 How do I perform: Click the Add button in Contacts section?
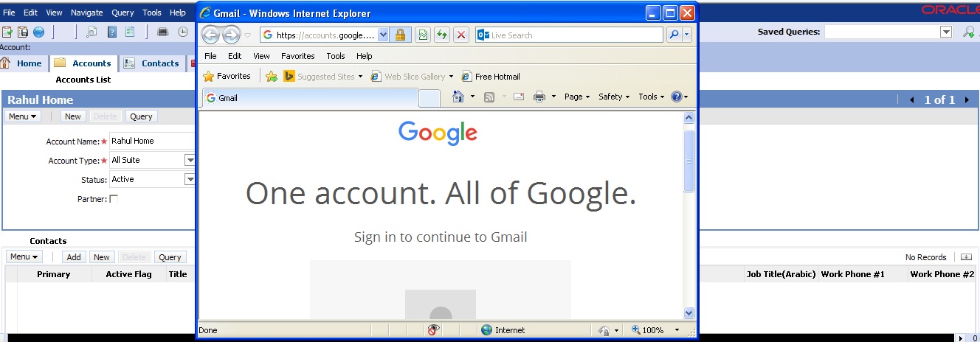(74, 257)
